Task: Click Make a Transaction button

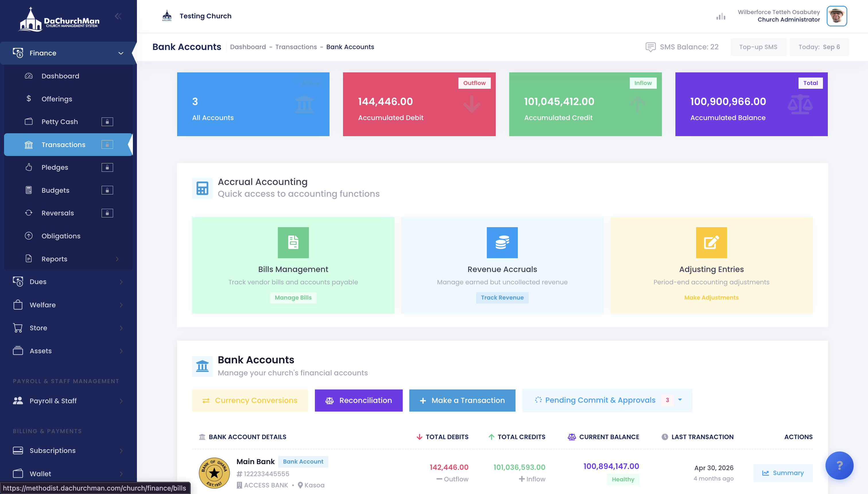Action: point(462,400)
